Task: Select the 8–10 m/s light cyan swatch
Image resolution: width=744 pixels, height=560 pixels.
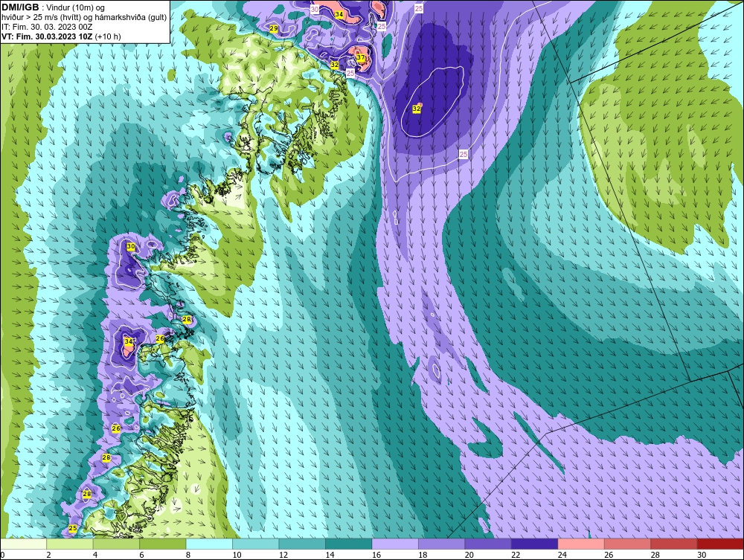Action: (209, 544)
